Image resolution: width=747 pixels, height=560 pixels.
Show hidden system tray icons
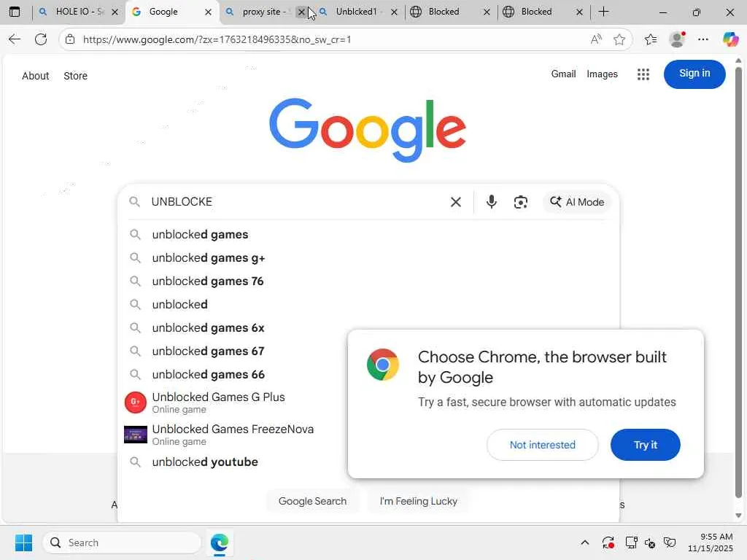pos(584,542)
